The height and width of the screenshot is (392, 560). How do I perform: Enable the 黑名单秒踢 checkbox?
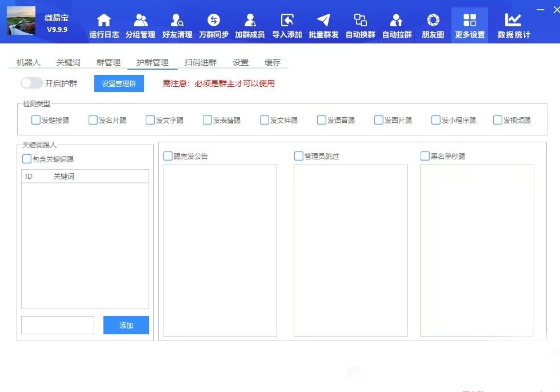(x=425, y=156)
